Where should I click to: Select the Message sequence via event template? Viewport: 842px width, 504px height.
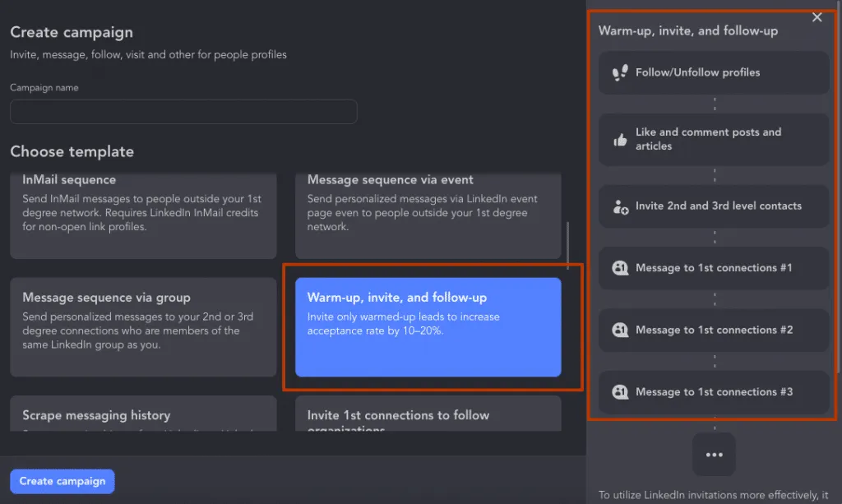tap(428, 215)
